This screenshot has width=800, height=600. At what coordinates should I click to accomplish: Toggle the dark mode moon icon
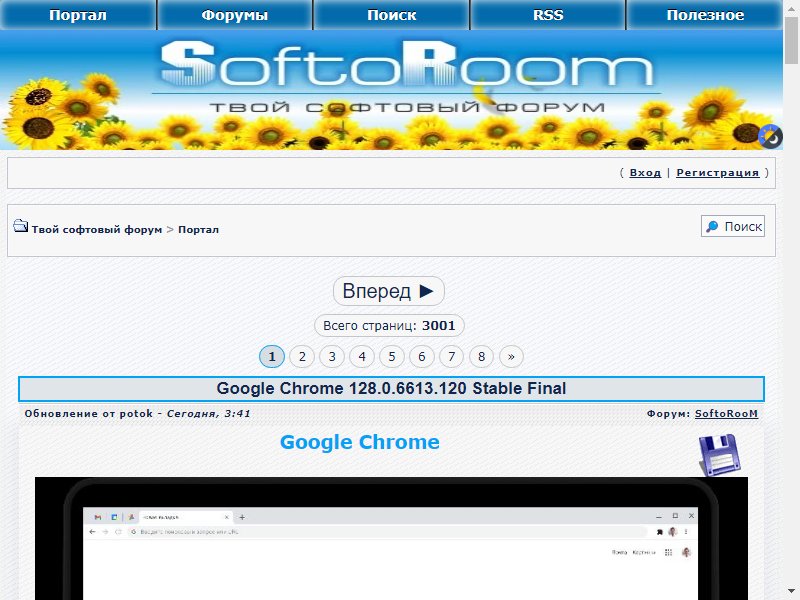770,137
